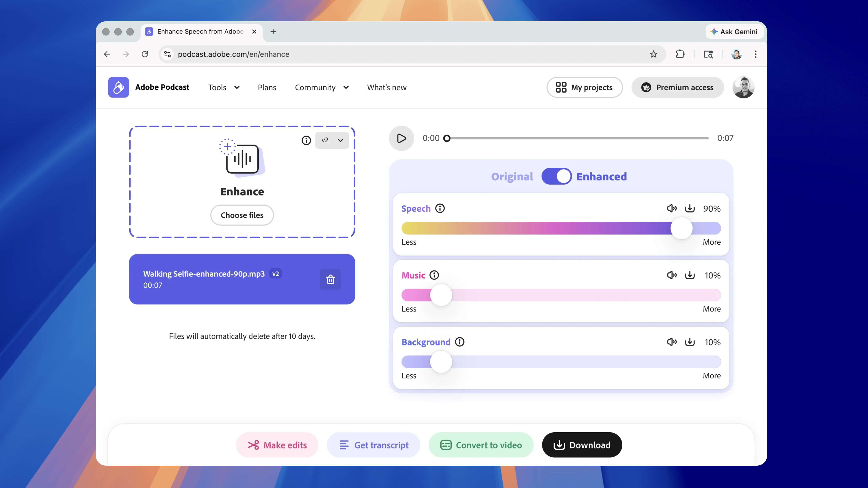Bookmark page with star icon
Image resolution: width=868 pixels, height=488 pixels.
pos(653,54)
